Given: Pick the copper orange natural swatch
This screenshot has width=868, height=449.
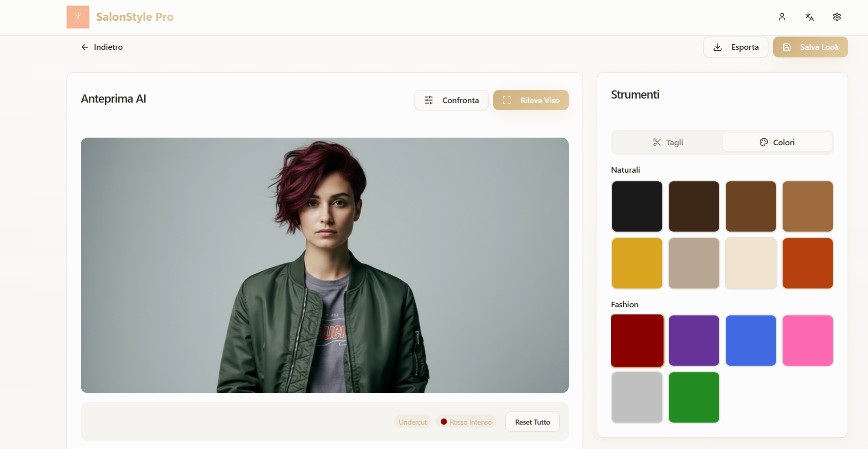Looking at the screenshot, I should point(808,263).
